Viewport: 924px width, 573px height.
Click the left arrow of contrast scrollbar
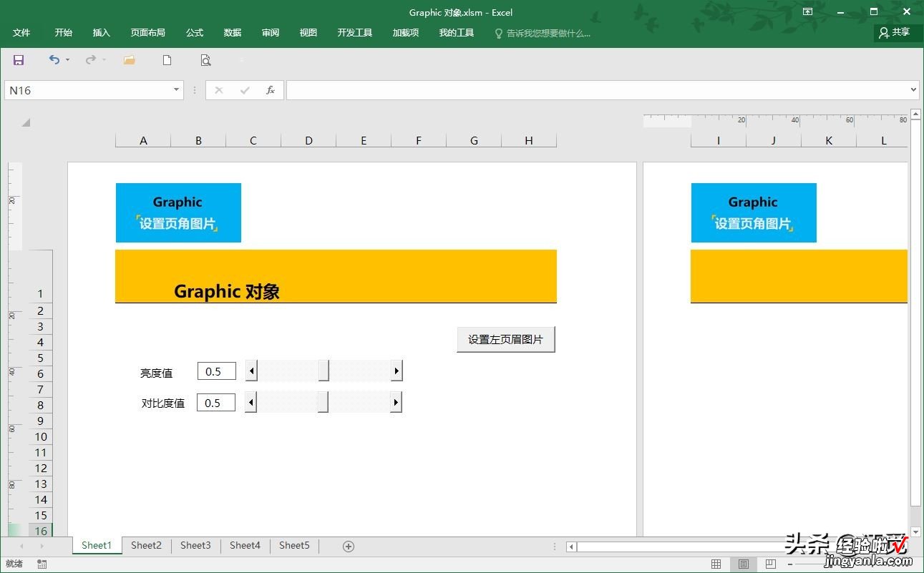pyautogui.click(x=251, y=402)
